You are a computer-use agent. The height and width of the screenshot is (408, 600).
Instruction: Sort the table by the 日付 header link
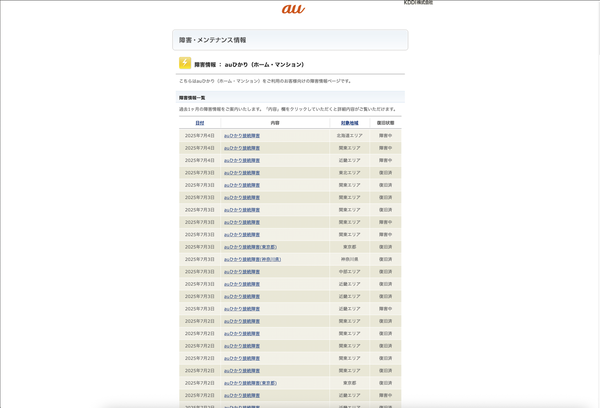click(x=200, y=123)
